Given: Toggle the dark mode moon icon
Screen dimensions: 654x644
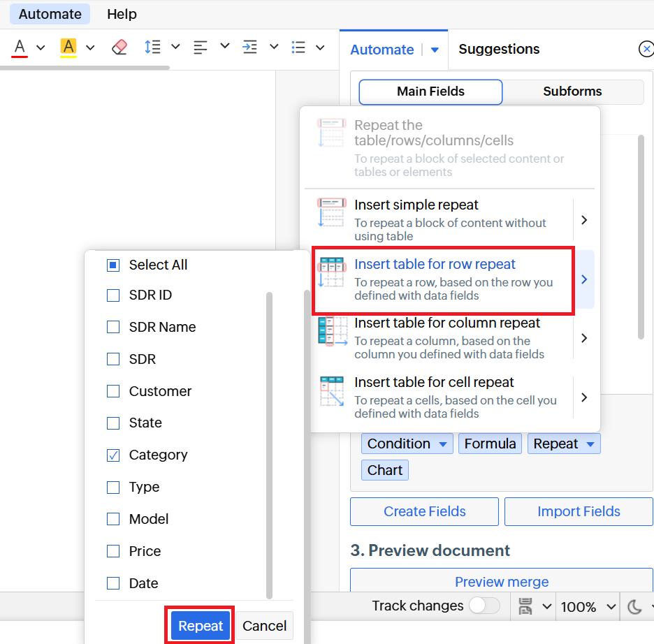Looking at the screenshot, I should point(634,606).
